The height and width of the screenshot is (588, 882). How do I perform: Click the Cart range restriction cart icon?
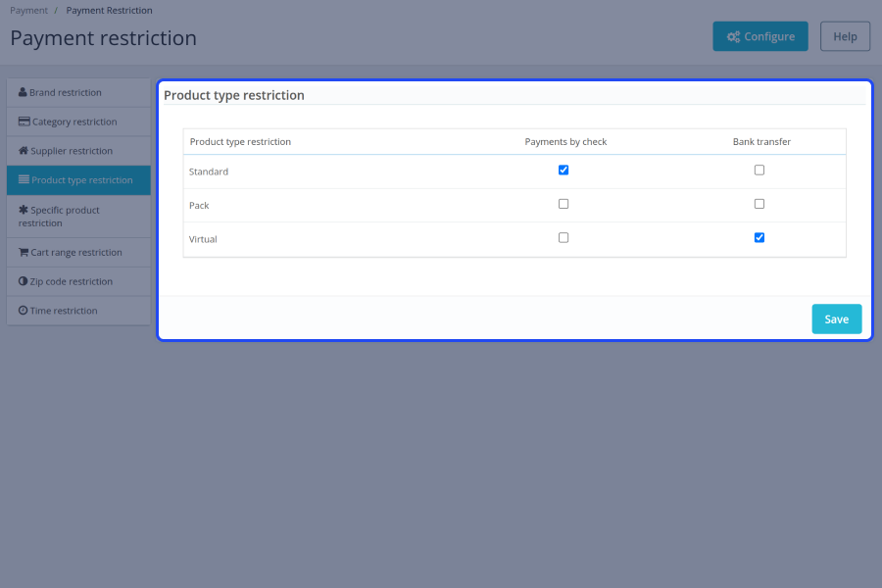pos(24,252)
